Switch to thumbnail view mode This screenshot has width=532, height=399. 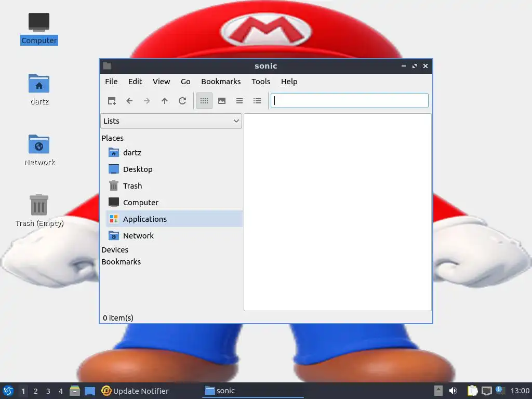222,101
